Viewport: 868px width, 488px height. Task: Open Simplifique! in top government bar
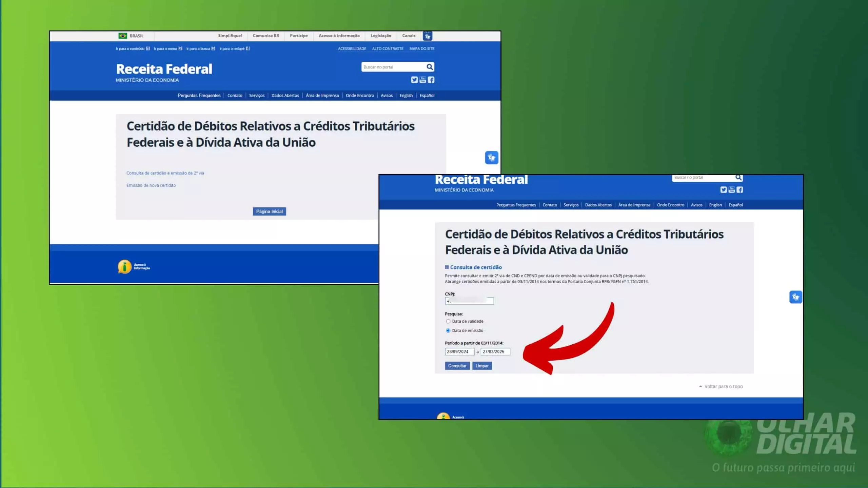(230, 36)
